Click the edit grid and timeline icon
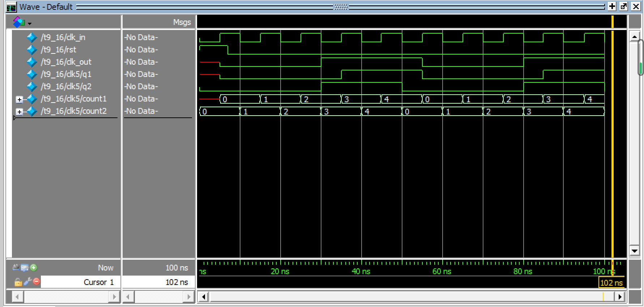Image resolution: width=644 pixels, height=307 pixels. click(x=25, y=268)
